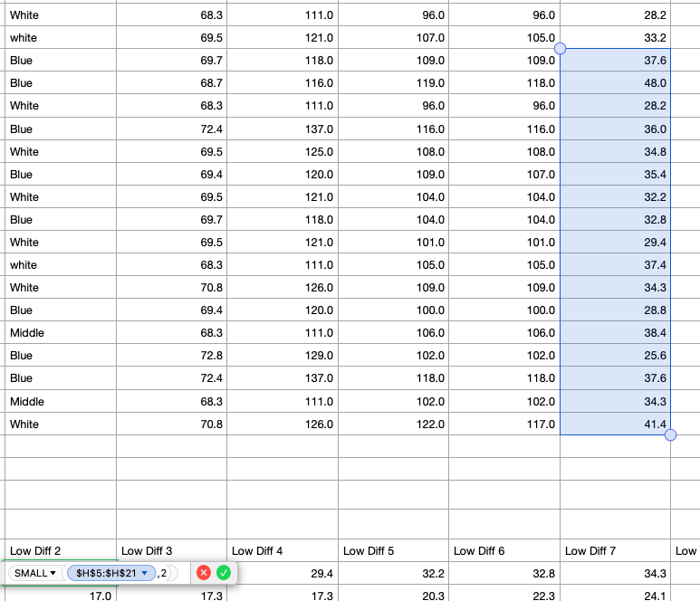Click the cell showing 25.6
Viewport: 700px width, 601px height.
[x=615, y=355]
